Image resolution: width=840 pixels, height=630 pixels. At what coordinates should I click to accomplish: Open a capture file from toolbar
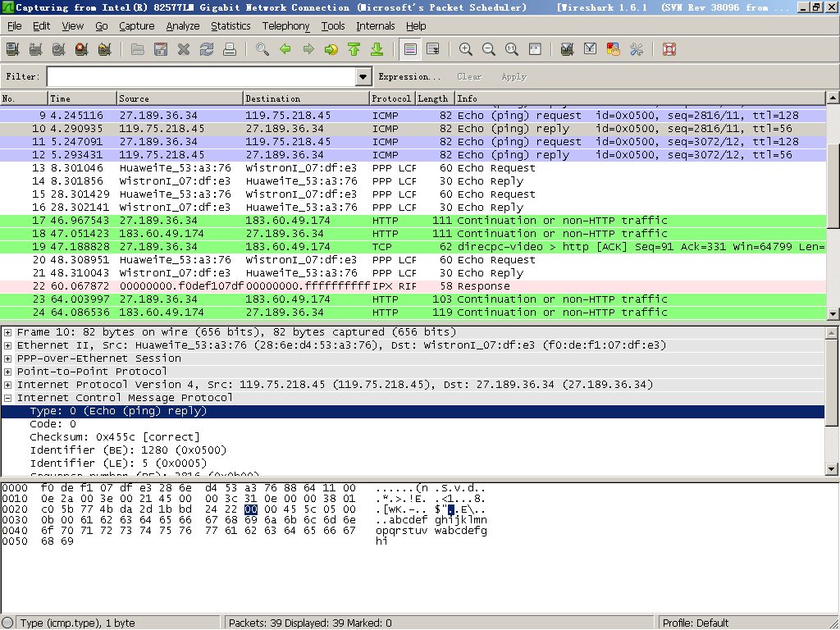click(x=138, y=50)
